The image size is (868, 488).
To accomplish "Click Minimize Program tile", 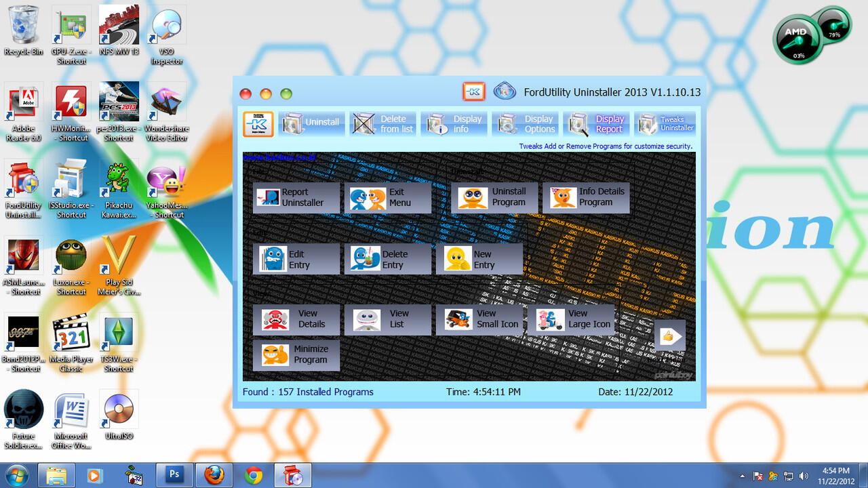I will (x=296, y=354).
